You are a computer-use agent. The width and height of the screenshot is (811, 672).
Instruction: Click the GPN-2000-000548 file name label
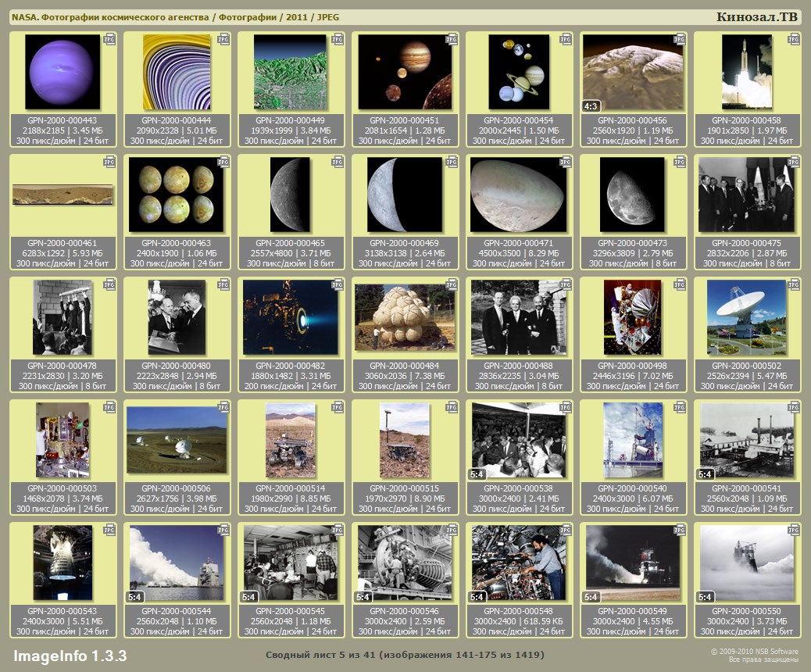point(519,612)
